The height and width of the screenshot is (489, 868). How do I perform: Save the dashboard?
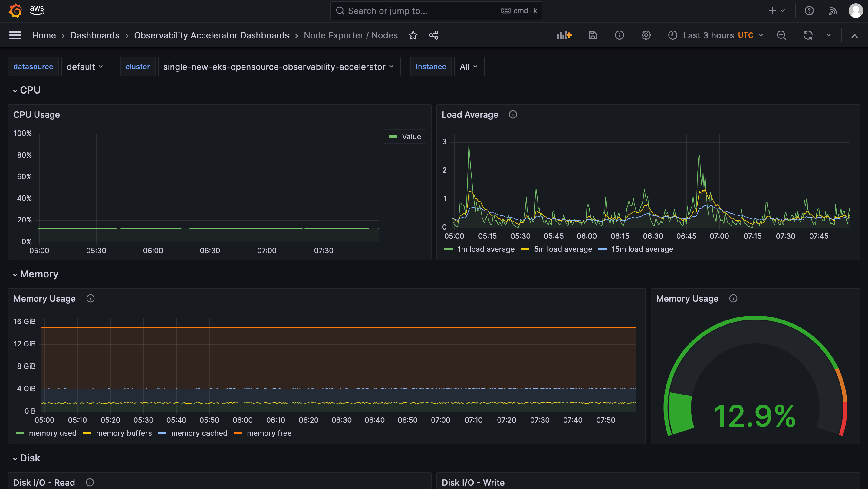[593, 35]
